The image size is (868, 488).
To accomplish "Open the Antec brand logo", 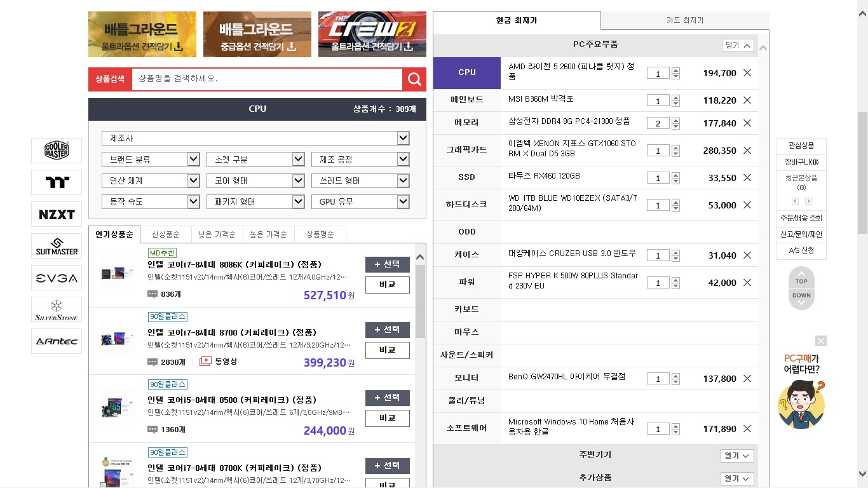I will [x=57, y=341].
